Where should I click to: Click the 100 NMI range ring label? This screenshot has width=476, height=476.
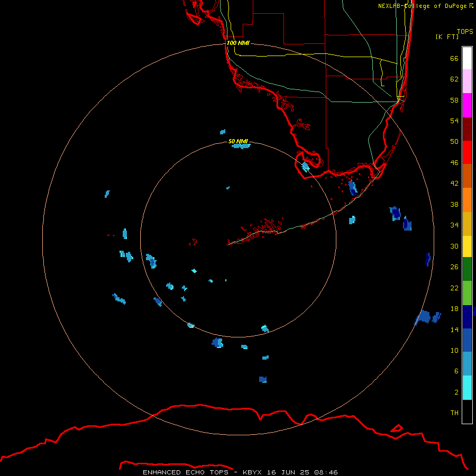click(x=238, y=43)
